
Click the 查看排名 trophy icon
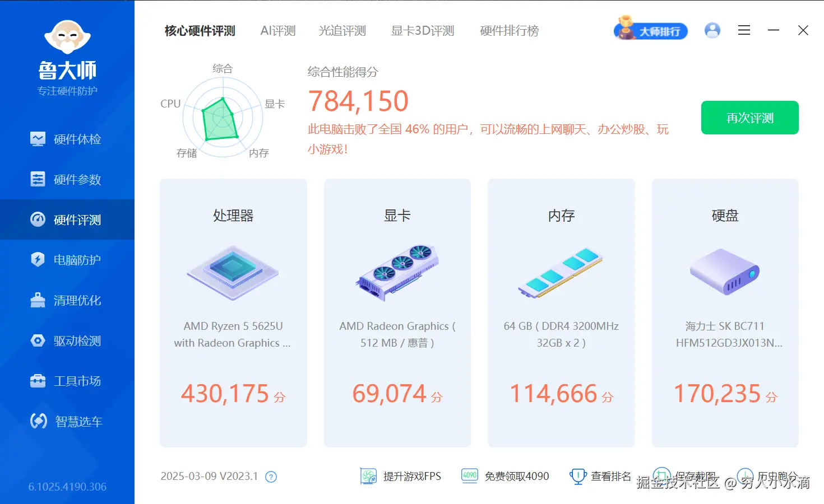click(x=577, y=477)
